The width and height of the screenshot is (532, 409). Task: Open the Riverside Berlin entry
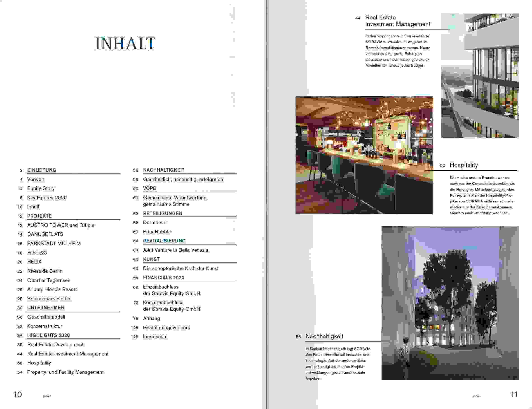[x=45, y=271]
